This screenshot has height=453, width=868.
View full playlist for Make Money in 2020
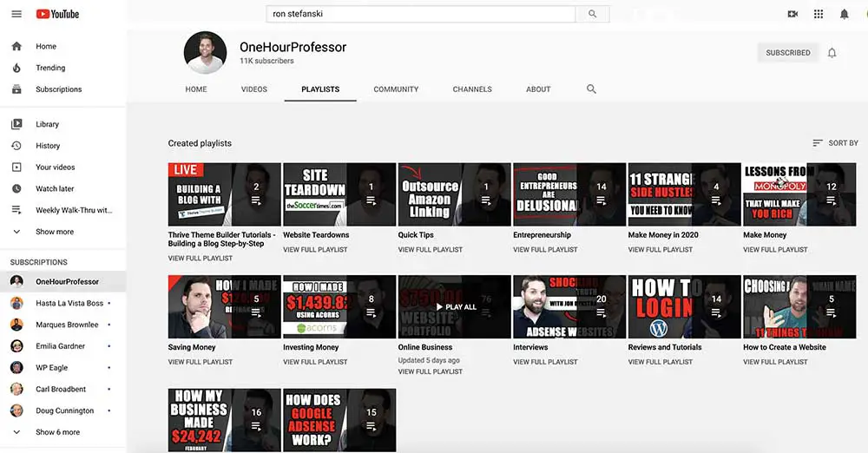pyautogui.click(x=661, y=250)
